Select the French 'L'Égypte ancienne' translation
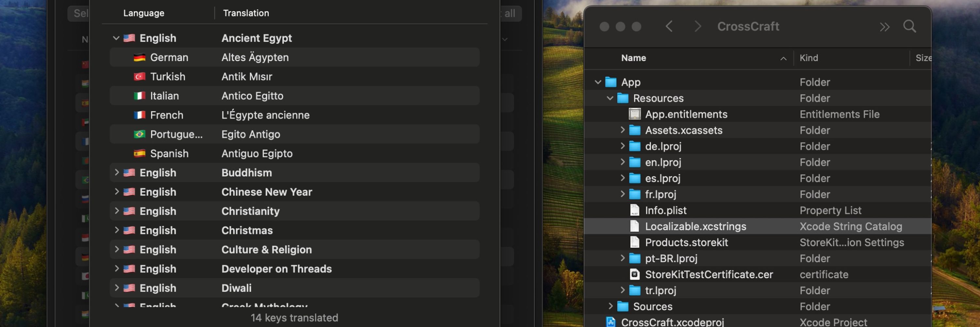Screen dimensions: 980x327 click(265, 115)
